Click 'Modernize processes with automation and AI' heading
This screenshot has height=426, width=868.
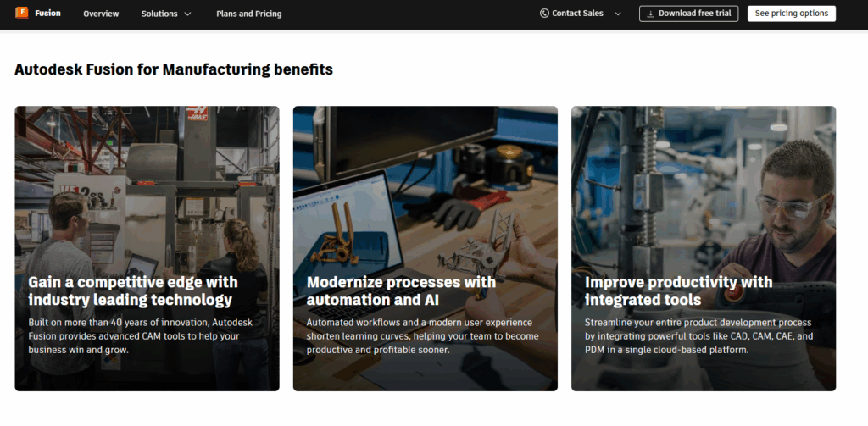(x=401, y=290)
